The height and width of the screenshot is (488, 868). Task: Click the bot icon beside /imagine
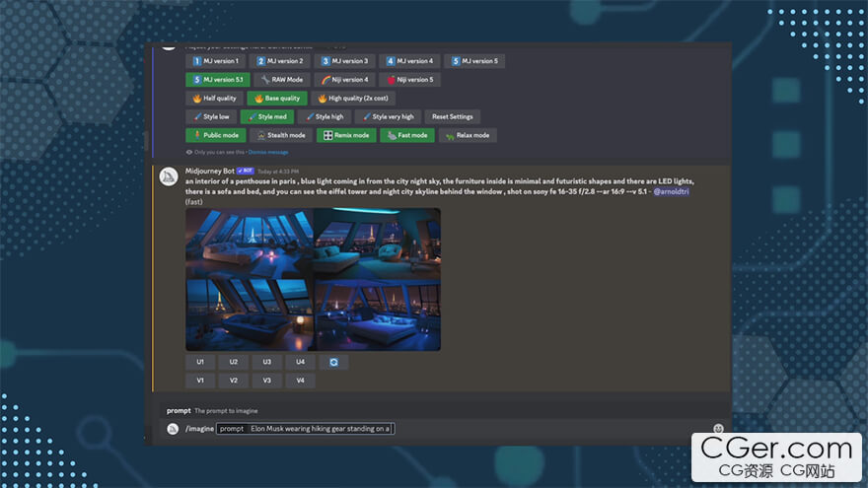point(173,429)
